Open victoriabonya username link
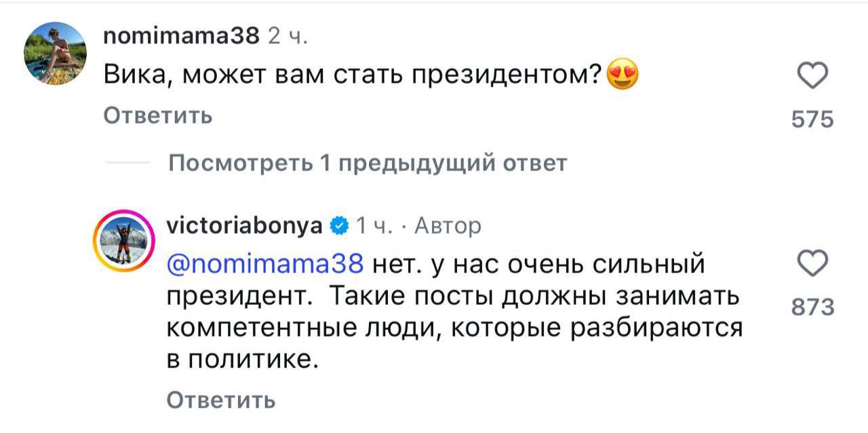Image resolution: width=868 pixels, height=433 pixels. point(244,226)
